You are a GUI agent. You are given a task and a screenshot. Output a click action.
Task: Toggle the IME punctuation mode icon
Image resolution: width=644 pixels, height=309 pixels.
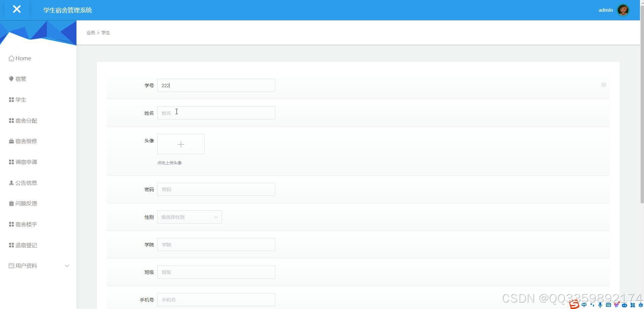click(592, 305)
